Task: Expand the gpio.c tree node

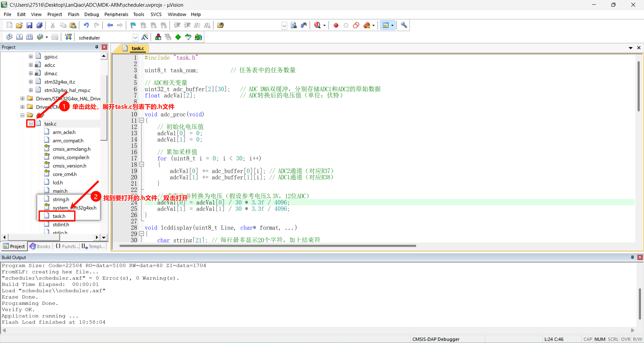Action: (x=31, y=56)
